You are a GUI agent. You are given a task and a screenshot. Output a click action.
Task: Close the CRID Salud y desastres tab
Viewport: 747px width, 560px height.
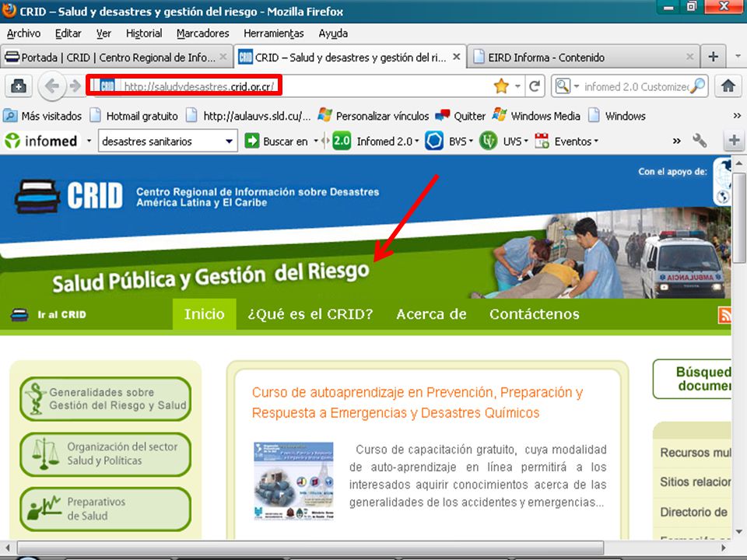(457, 57)
